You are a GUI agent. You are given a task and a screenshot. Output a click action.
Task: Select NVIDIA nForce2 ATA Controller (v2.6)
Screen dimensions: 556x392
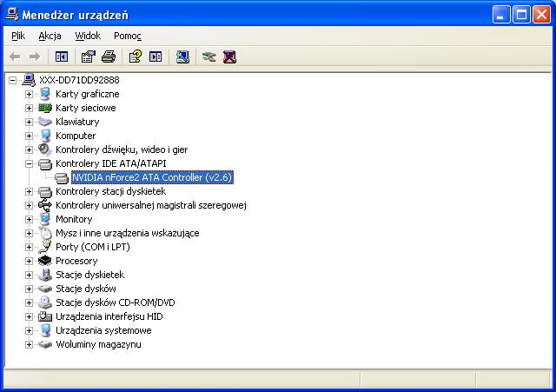tap(152, 177)
